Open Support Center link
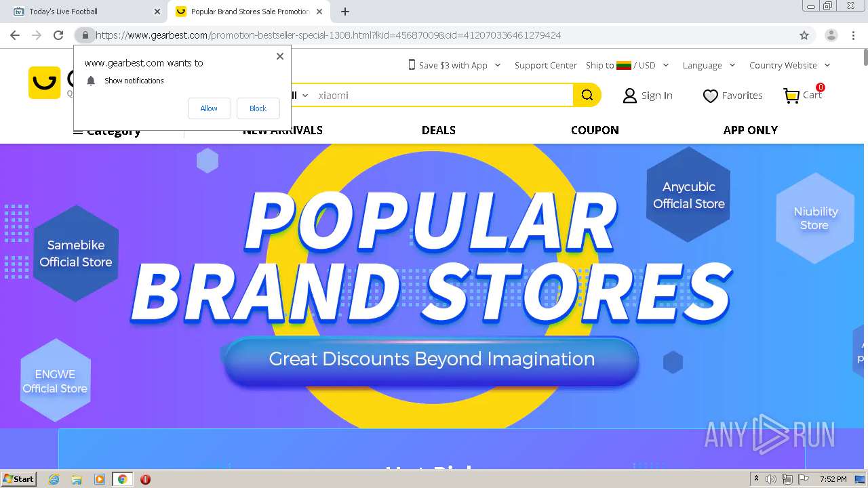 click(546, 65)
